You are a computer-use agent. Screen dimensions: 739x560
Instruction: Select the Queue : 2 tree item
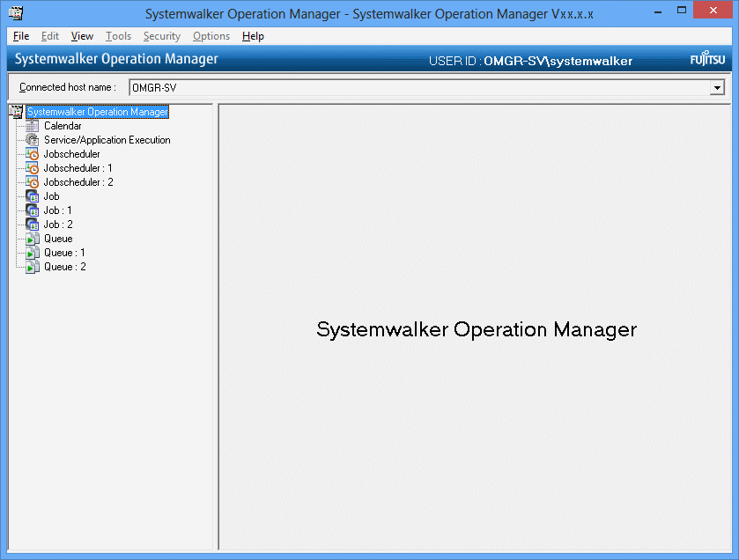[x=64, y=267]
